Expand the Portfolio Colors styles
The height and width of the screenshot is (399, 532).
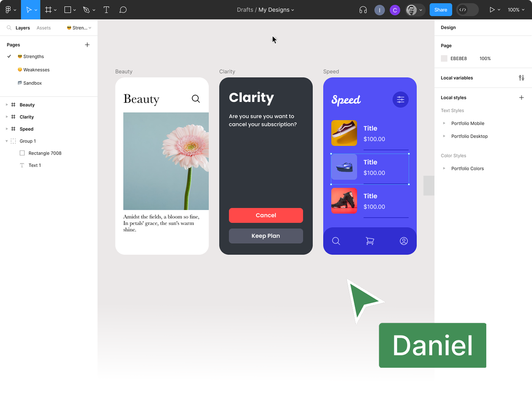tap(444, 168)
